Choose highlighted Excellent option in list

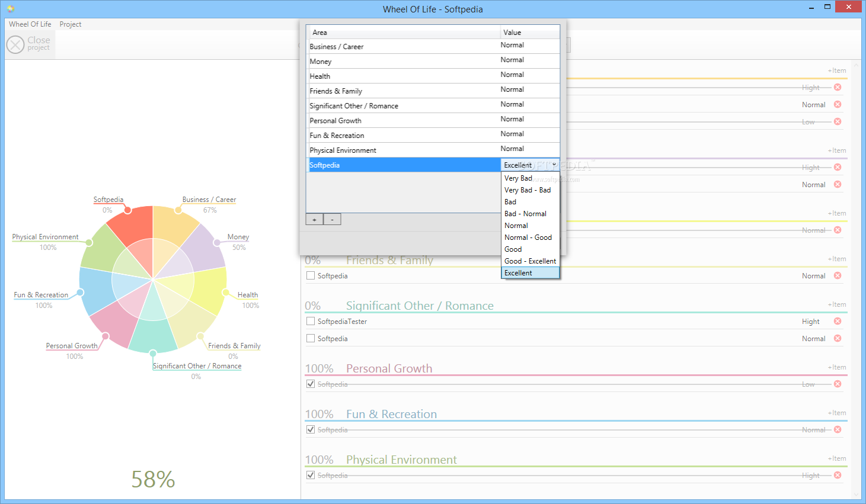(x=530, y=273)
